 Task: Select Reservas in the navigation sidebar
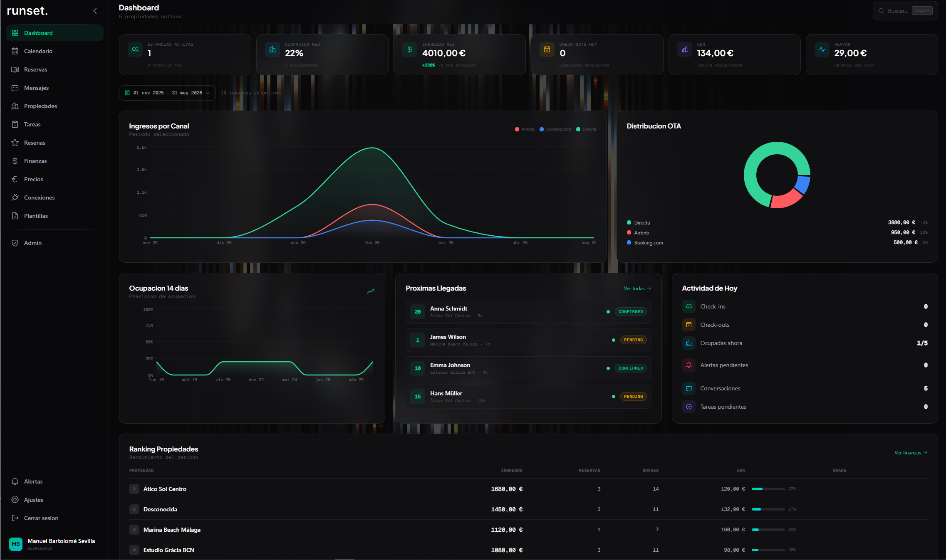35,69
